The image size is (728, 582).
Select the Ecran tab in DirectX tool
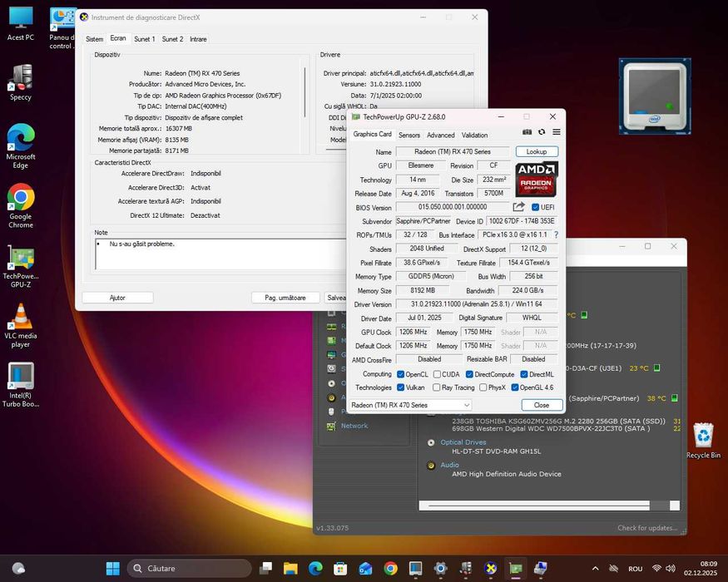(118, 38)
